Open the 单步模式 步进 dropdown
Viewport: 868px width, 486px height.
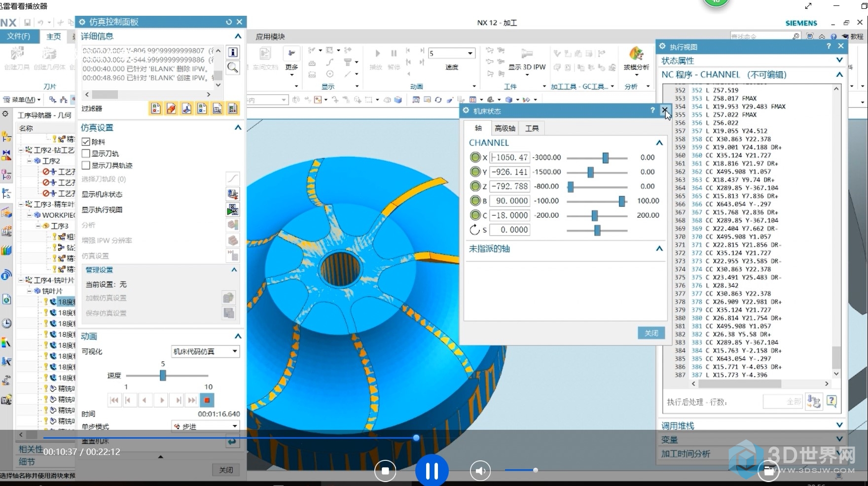pyautogui.click(x=205, y=426)
